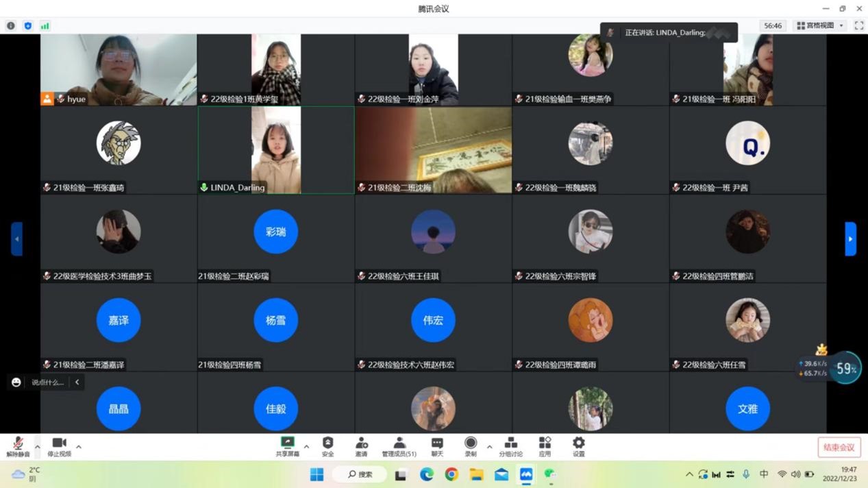Image resolution: width=868 pixels, height=488 pixels.
Task: Click the red 结束会议 button
Action: pyautogui.click(x=839, y=448)
